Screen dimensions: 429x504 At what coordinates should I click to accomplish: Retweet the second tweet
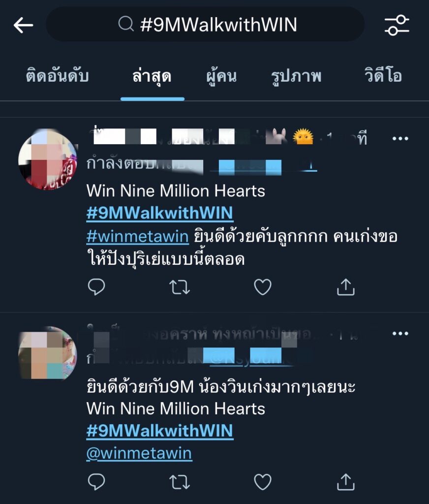pos(180,482)
